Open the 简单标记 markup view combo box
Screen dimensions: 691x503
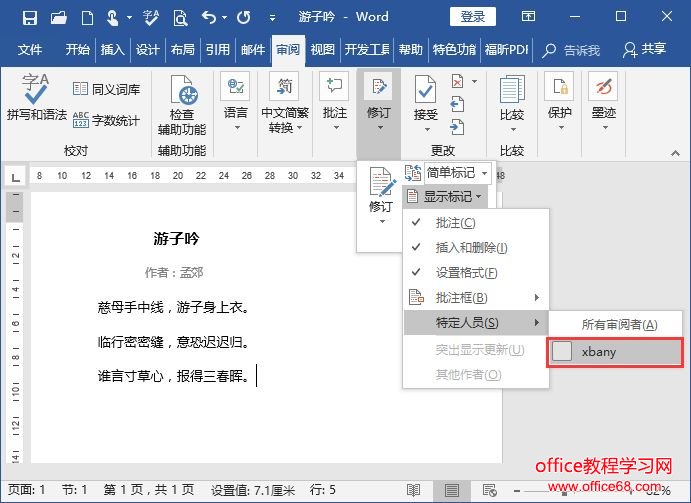tap(457, 172)
